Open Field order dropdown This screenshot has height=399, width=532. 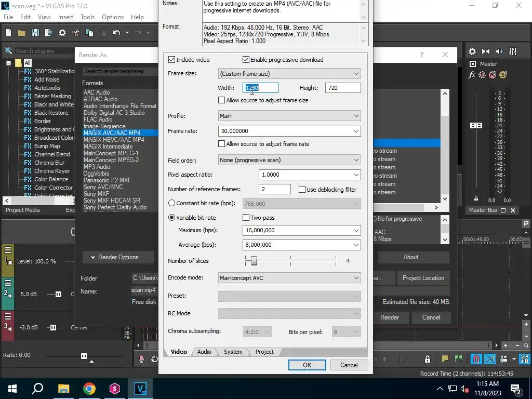click(289, 160)
